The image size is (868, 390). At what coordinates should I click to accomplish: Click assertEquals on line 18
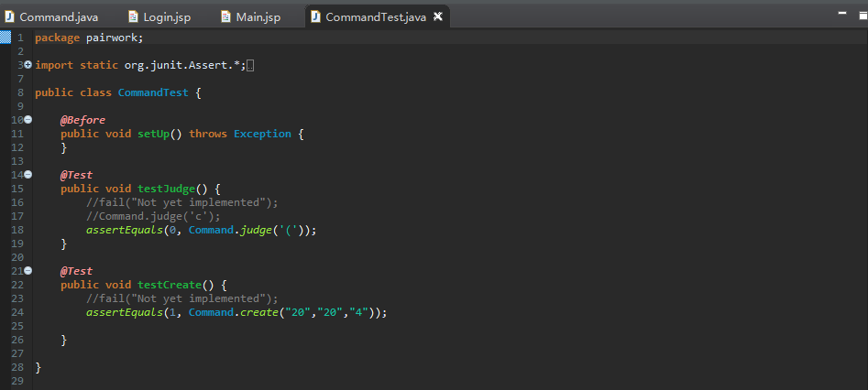pos(125,230)
